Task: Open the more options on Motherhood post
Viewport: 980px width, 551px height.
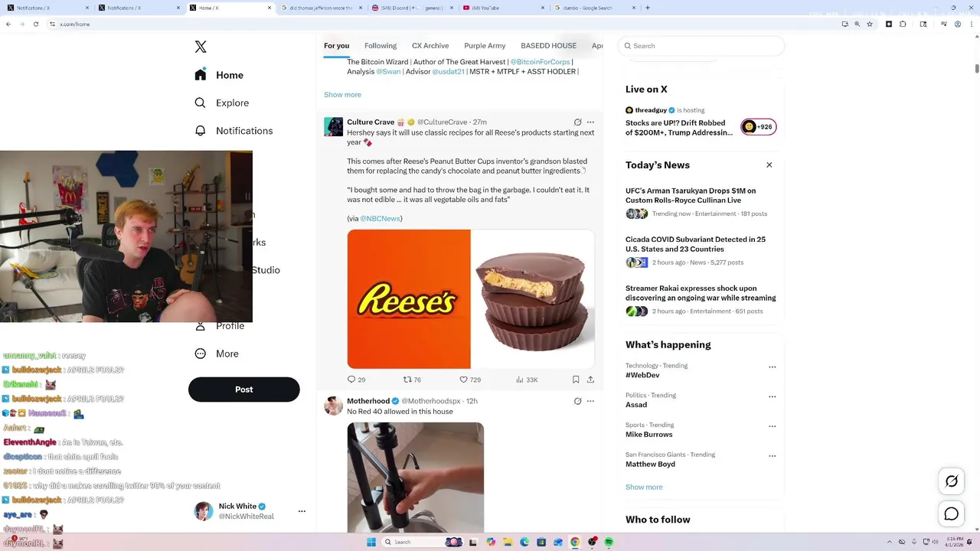Action: coord(590,401)
